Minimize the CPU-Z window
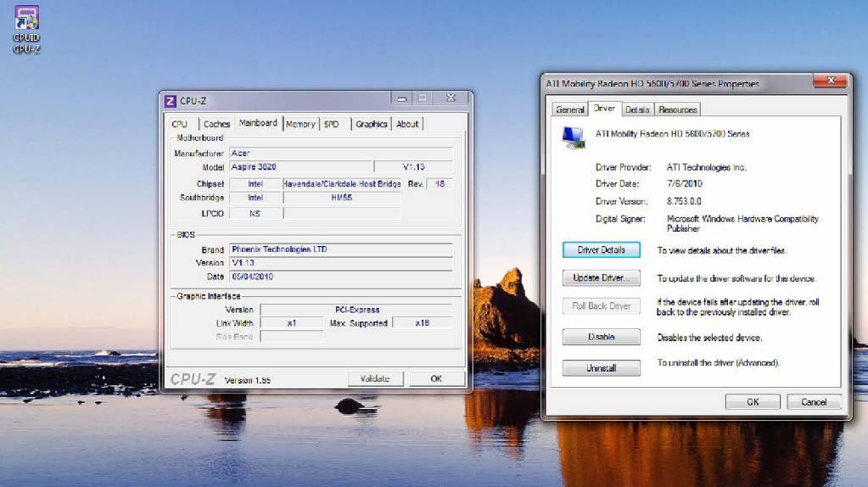The height and width of the screenshot is (487, 868). 402,98
